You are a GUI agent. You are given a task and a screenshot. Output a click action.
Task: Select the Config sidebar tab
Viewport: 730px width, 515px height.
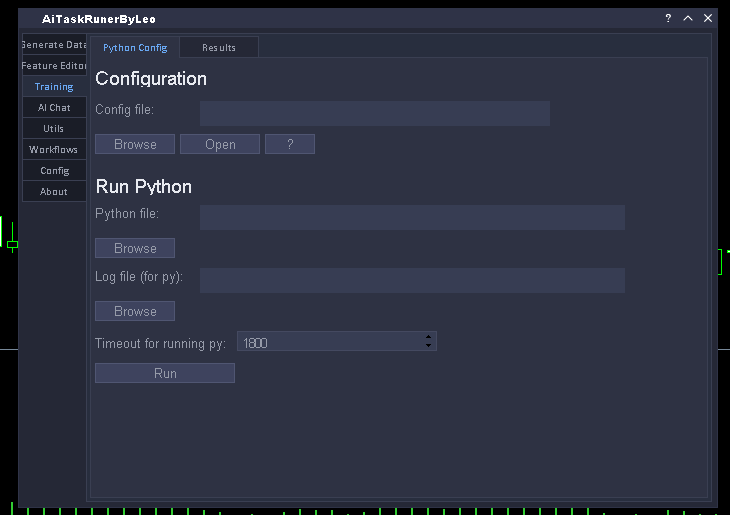(x=54, y=171)
